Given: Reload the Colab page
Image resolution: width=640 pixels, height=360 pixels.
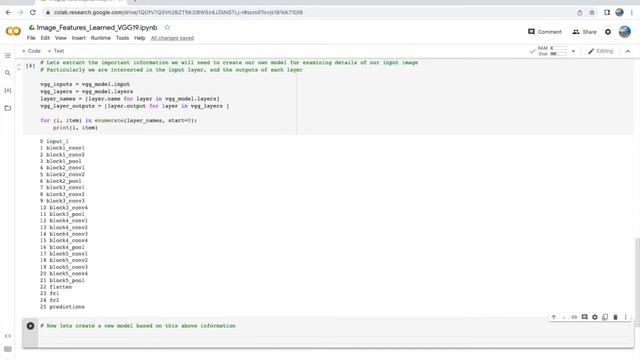Looking at the screenshot, I should click(33, 12).
